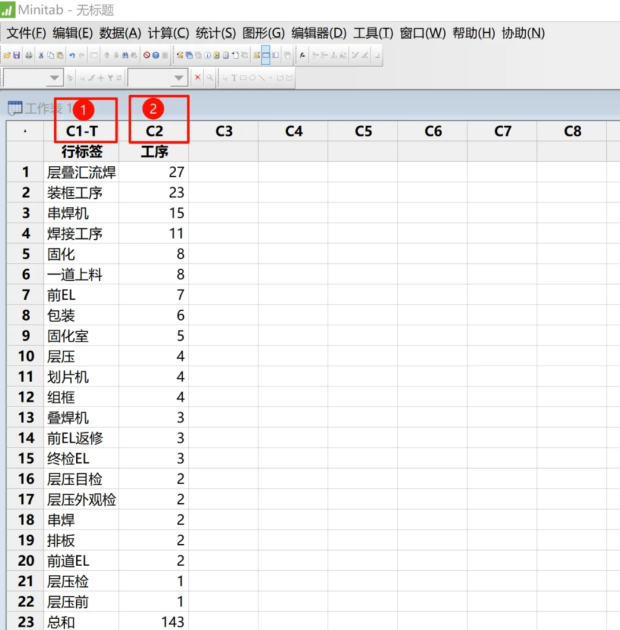Open the 编辑(E) menu
620x630 pixels.
pyautogui.click(x=73, y=33)
